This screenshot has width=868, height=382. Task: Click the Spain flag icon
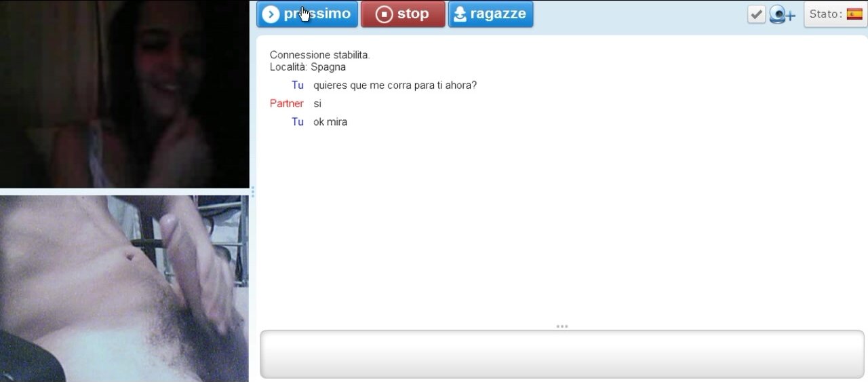point(854,14)
